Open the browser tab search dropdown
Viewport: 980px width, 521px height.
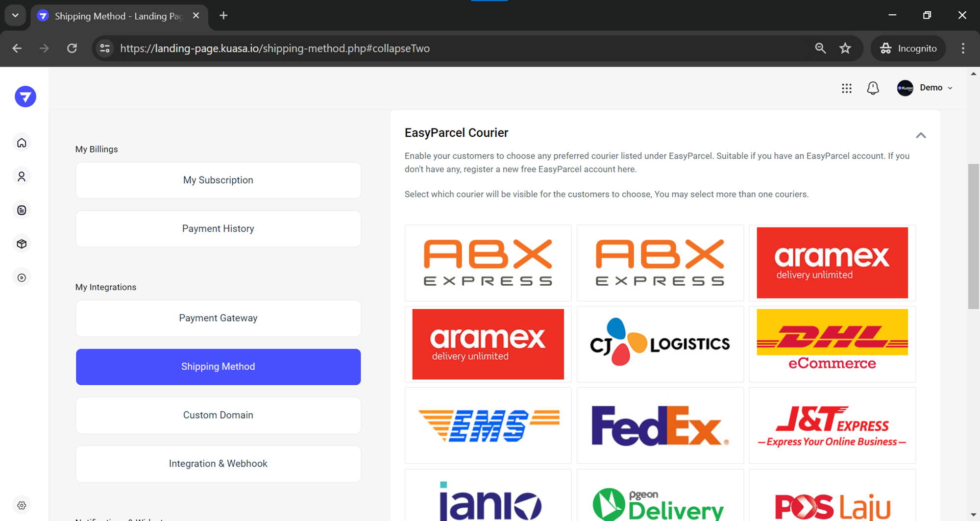click(15, 16)
